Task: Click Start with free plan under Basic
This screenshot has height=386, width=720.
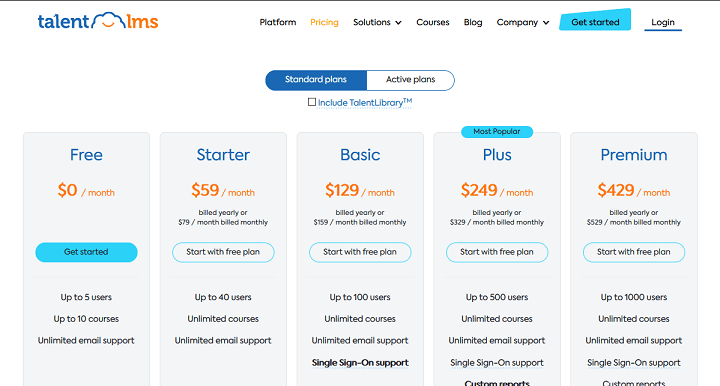Action: 360,252
